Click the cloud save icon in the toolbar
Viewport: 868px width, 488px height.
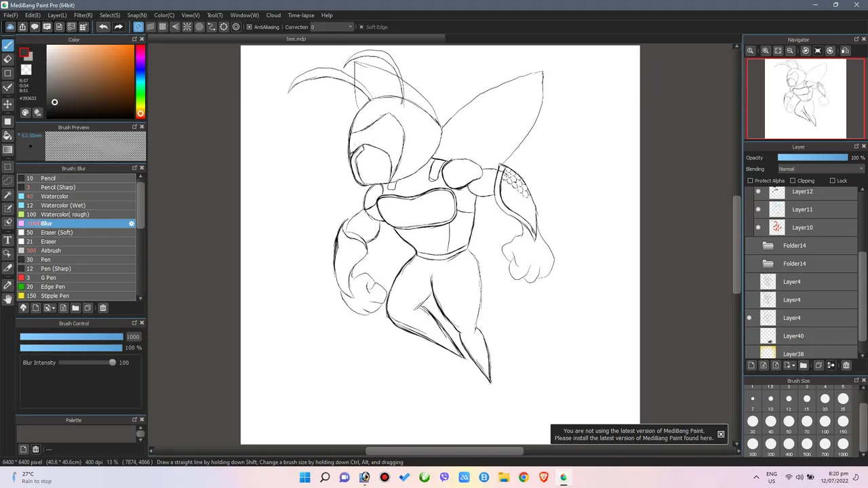tap(10, 27)
